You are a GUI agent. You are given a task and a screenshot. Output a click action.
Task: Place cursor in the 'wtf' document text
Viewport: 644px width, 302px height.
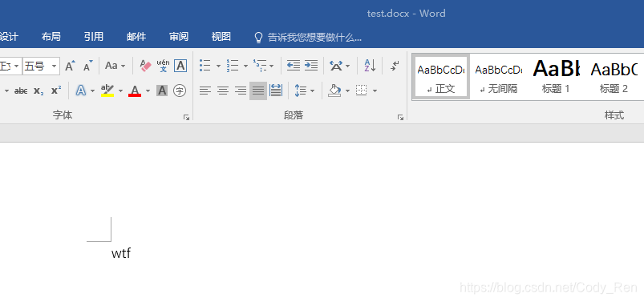121,254
